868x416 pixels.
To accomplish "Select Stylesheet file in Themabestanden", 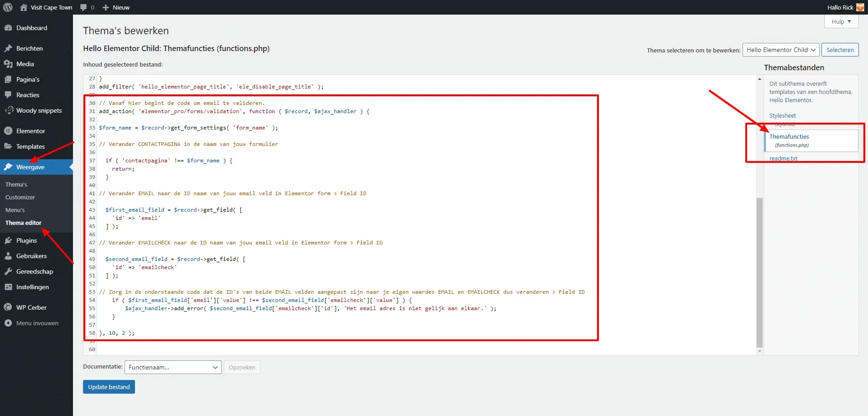I will (782, 116).
